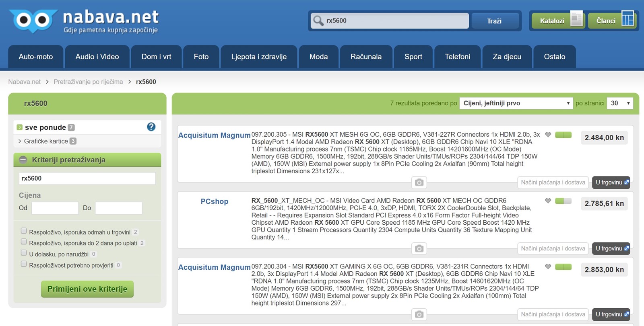Screen dimensions: 644x326
Task: Open the Dom i vrt category tab
Action: (156, 57)
